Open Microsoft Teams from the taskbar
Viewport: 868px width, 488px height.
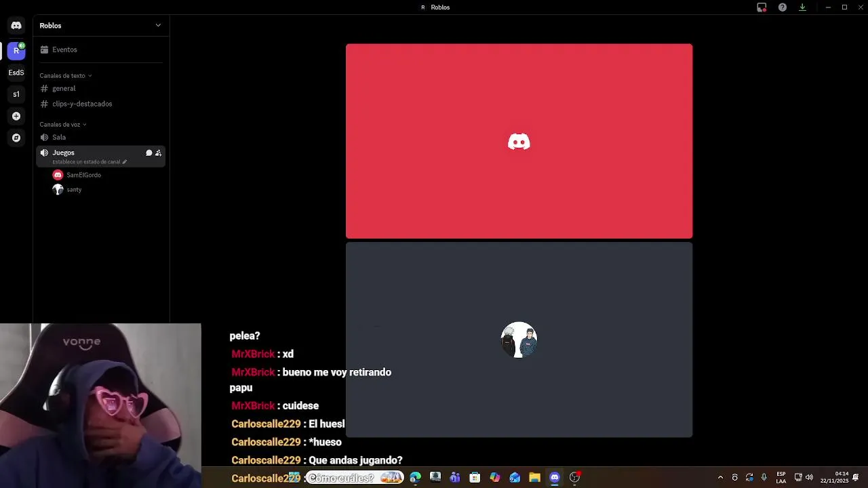(455, 478)
